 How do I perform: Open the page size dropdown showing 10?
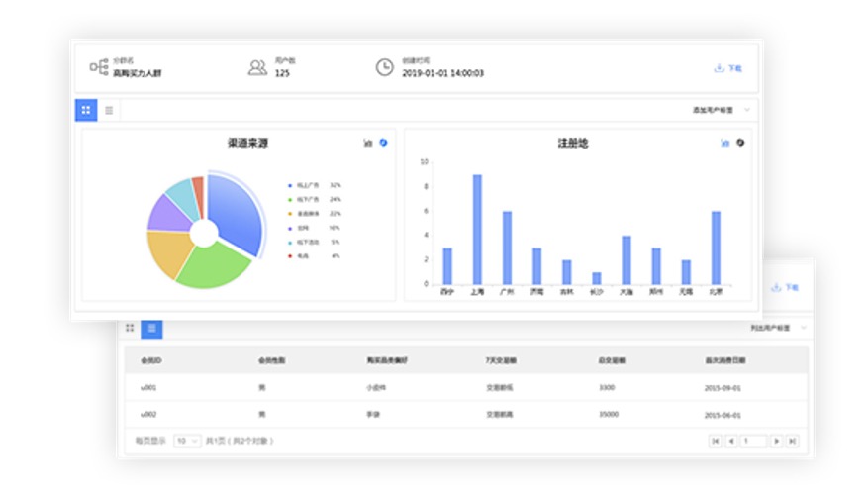187,441
